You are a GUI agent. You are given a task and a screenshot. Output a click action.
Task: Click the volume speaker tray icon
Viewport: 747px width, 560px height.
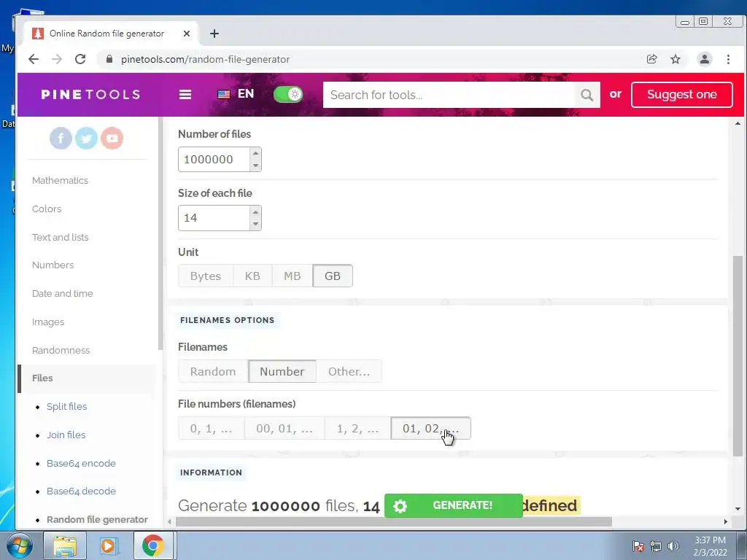point(673,546)
